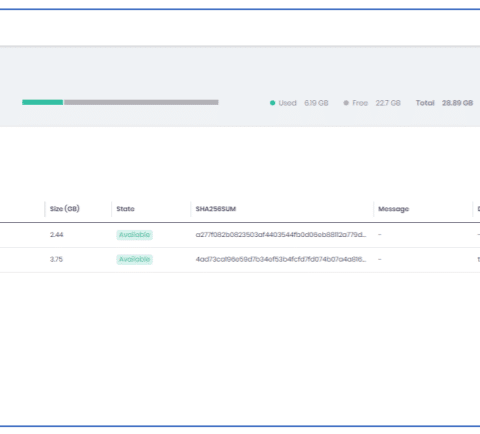This screenshot has width=480, height=434.
Task: Click the 22.7 GB free value
Action: 388,103
